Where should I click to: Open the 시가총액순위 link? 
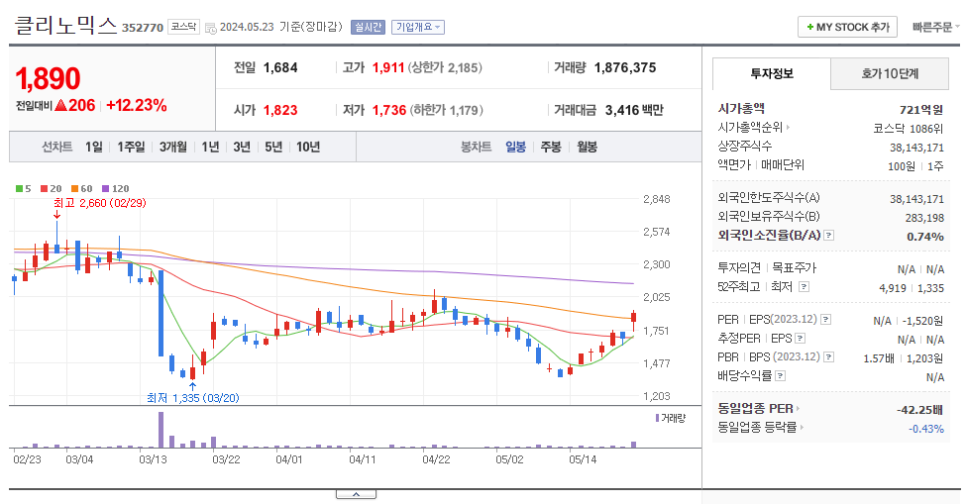point(753,128)
